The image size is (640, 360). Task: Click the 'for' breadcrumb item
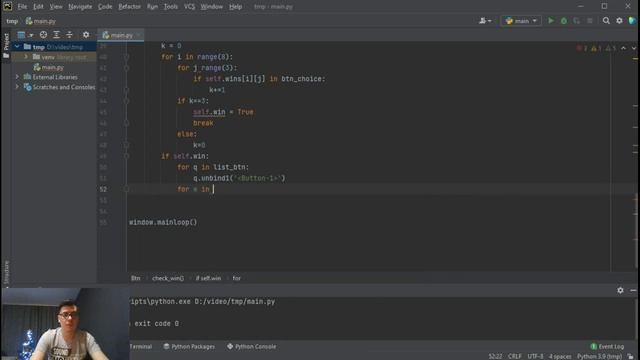point(237,278)
